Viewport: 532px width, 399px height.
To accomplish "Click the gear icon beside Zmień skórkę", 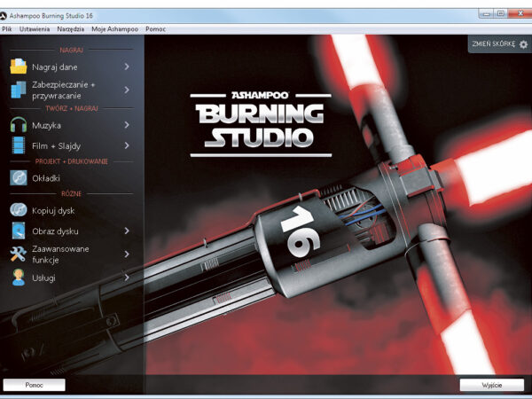I will click(523, 43).
